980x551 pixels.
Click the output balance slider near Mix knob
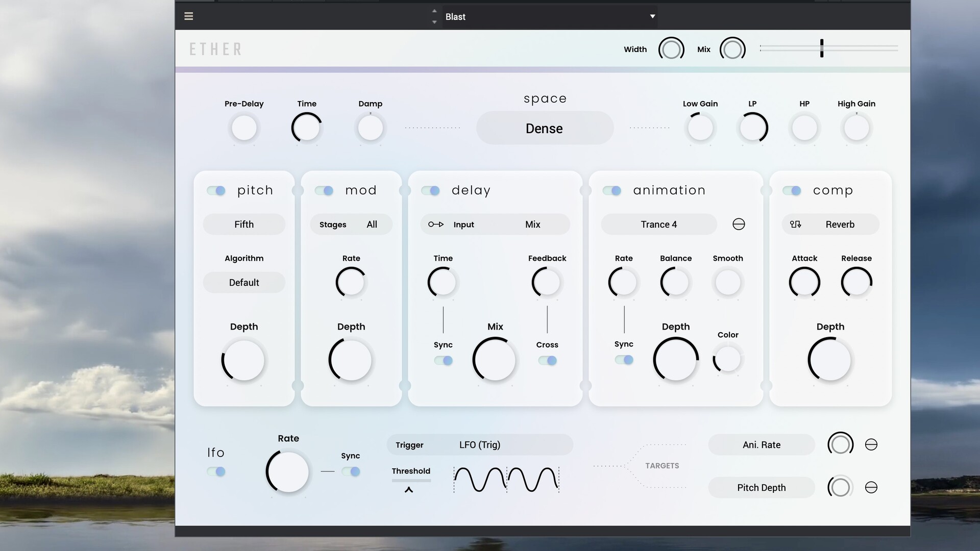822,47
